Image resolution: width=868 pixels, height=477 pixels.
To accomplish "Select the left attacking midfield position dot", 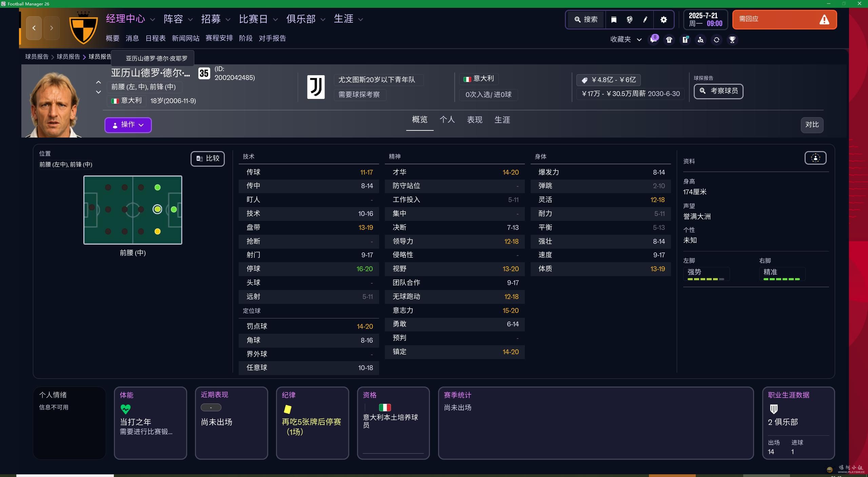I will click(157, 187).
